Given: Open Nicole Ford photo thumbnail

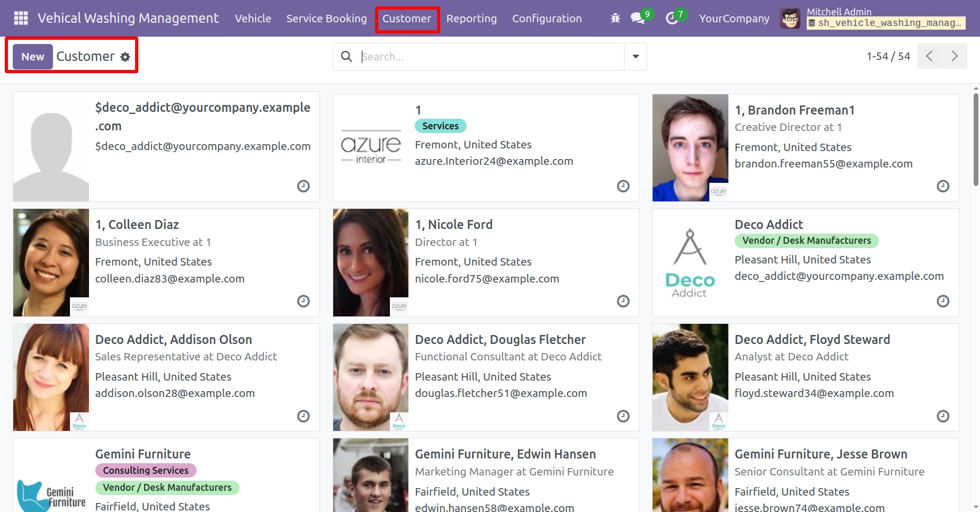Looking at the screenshot, I should click(x=371, y=263).
